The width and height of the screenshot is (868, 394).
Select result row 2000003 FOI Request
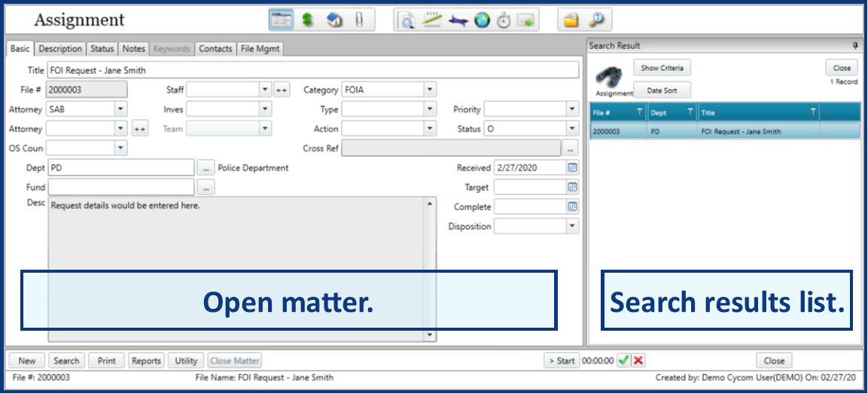[x=725, y=132]
